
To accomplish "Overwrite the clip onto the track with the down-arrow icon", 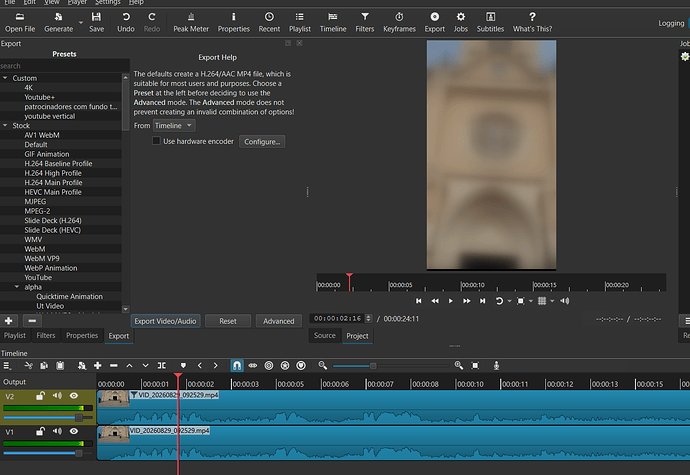I will (145, 365).
